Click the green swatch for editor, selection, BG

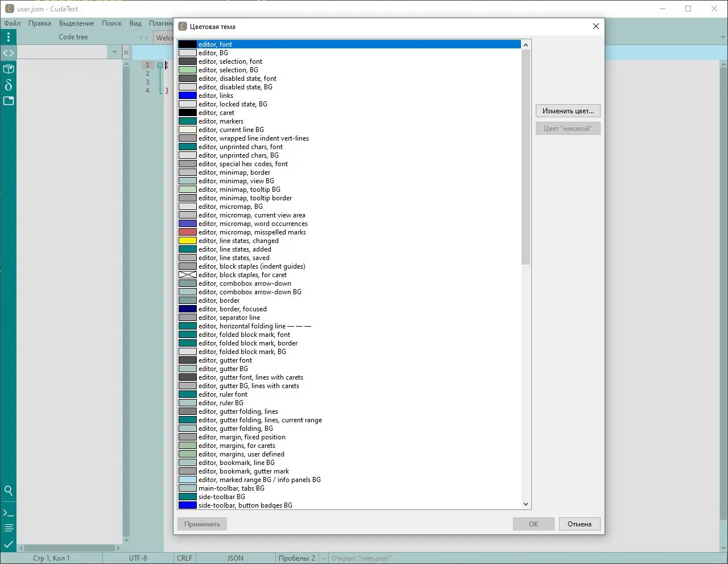coord(188,70)
